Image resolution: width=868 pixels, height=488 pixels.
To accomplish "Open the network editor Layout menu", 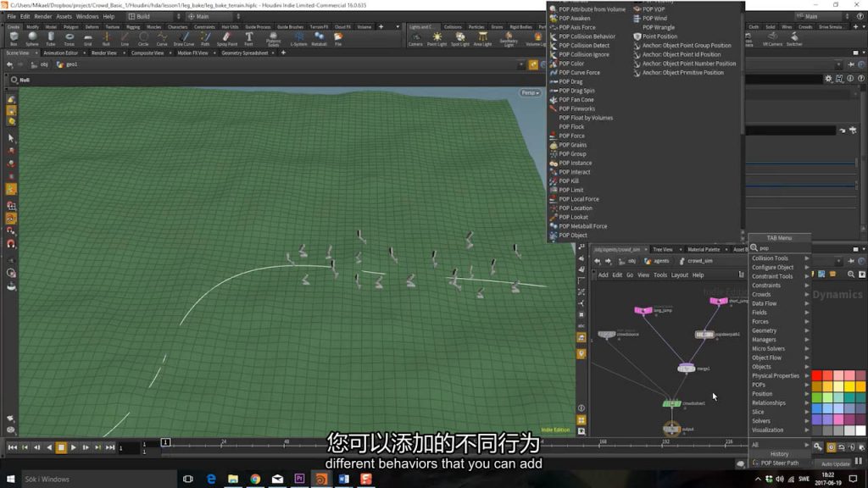I will [x=679, y=275].
